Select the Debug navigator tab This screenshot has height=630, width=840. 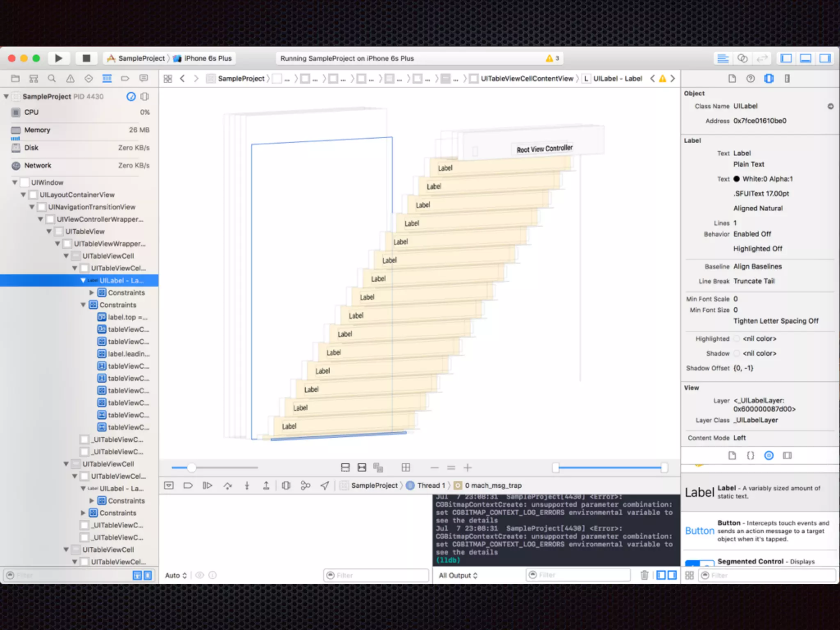[107, 78]
